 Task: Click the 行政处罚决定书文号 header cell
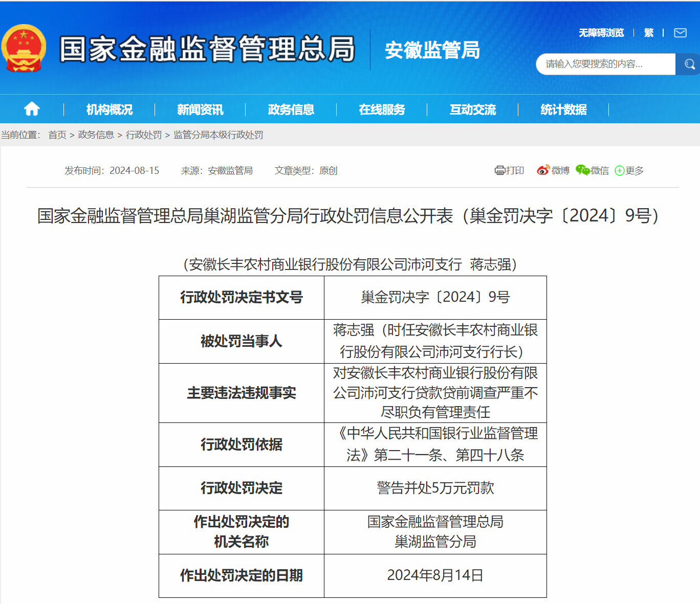point(242,298)
